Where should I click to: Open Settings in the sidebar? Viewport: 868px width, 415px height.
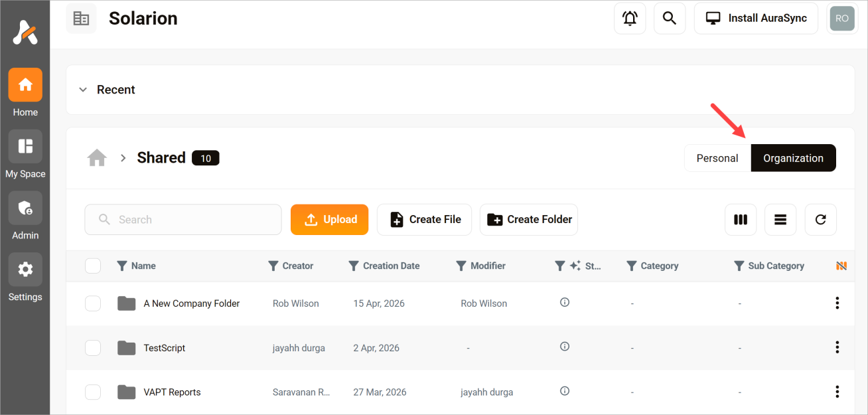25,269
